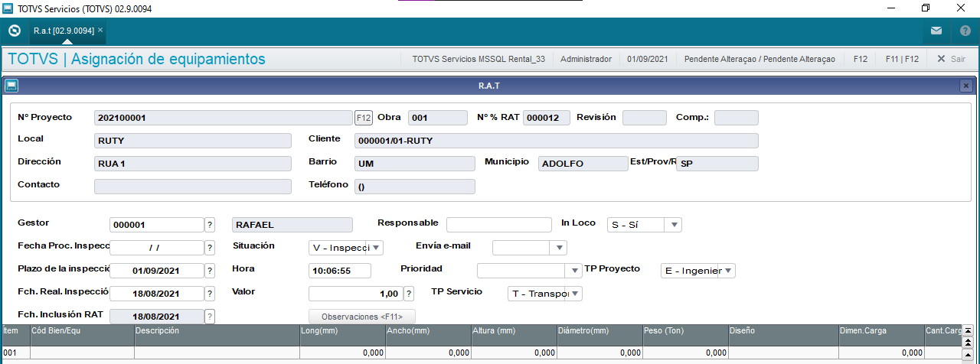This screenshot has width=980, height=364.
Task: Click the F11 | F12 header button
Action: pyautogui.click(x=902, y=59)
